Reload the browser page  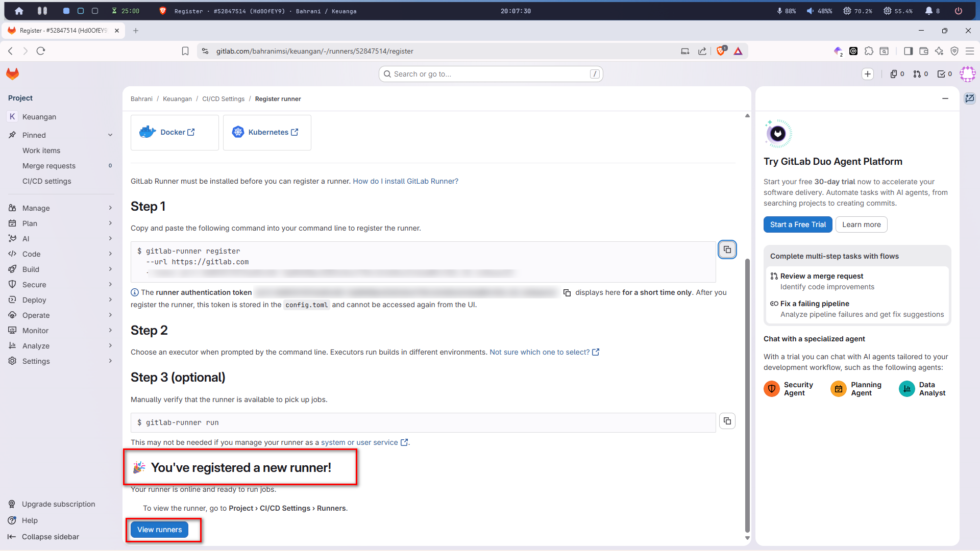(x=41, y=51)
